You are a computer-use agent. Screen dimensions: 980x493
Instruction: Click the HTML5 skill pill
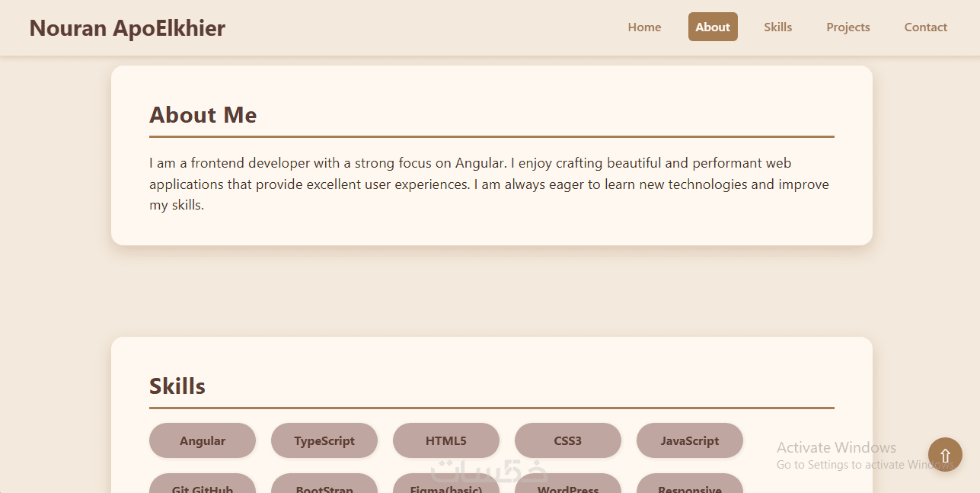tap(446, 440)
